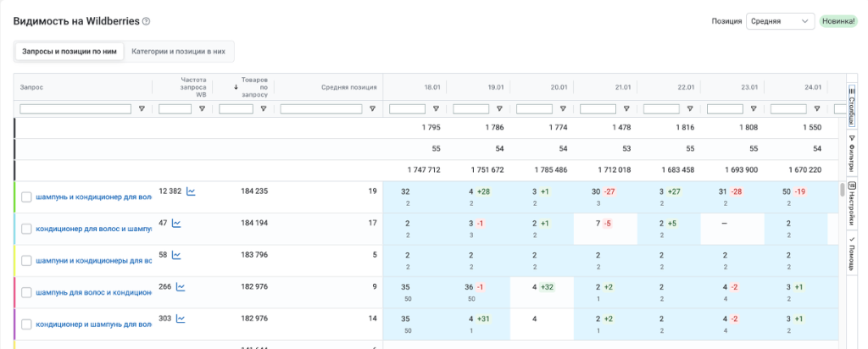The width and height of the screenshot is (868, 349).
Task: Switch to Запросы и позиции по ним tab
Action: tap(70, 52)
